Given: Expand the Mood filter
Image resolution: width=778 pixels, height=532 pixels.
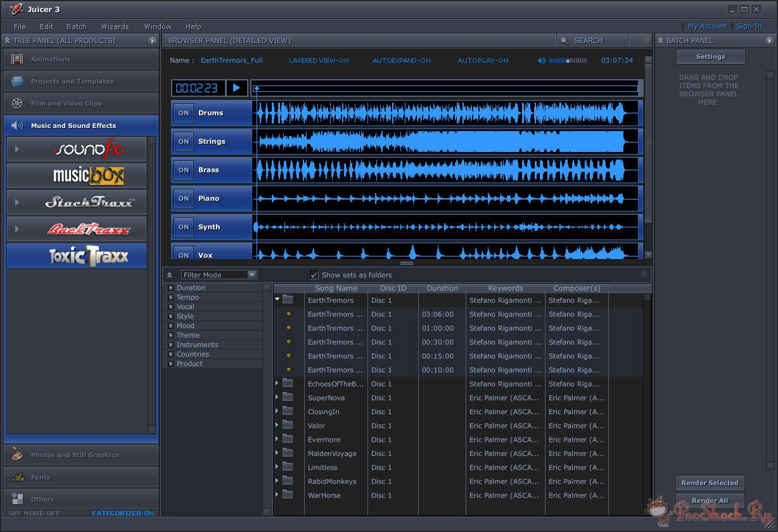Looking at the screenshot, I should [x=170, y=326].
